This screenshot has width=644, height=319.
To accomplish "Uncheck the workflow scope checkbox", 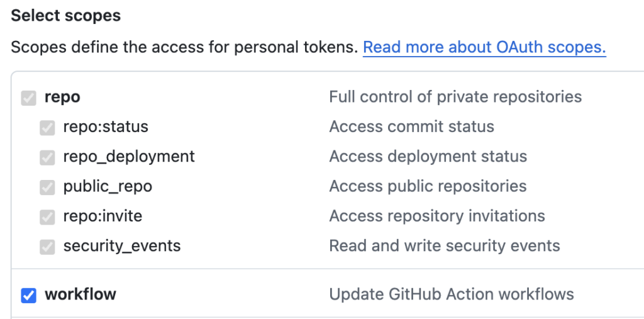I will click(x=29, y=295).
